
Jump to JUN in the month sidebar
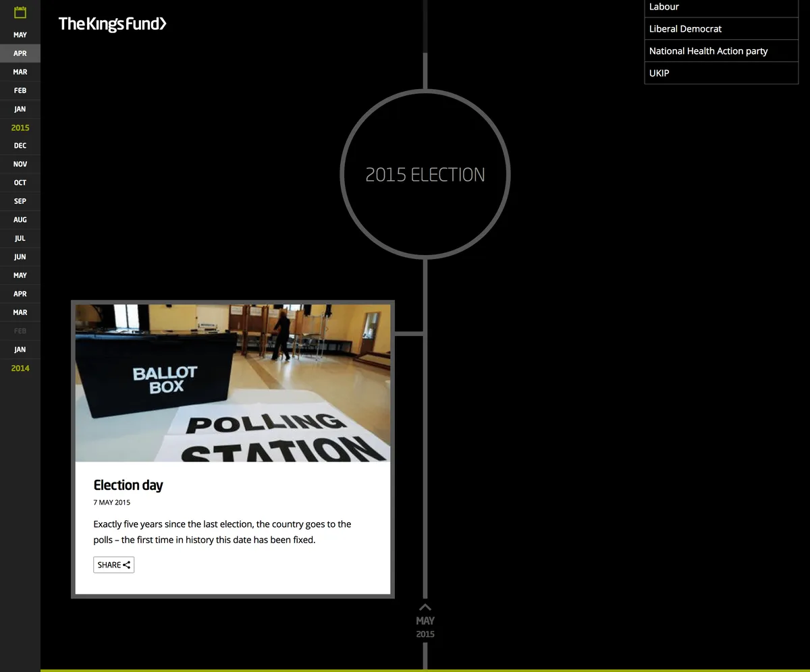20,257
